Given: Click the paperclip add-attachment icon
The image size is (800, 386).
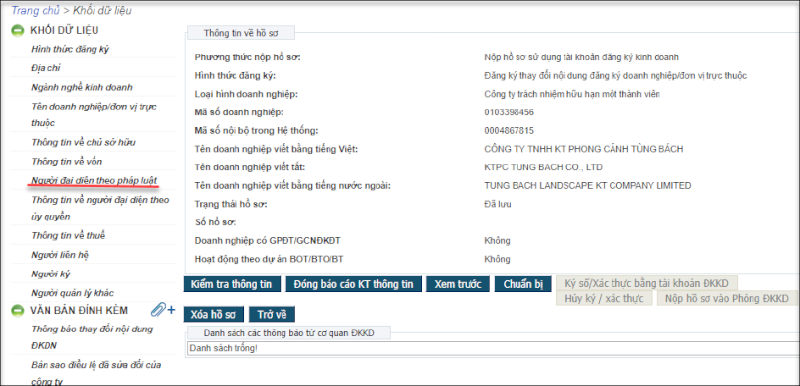Looking at the screenshot, I should tap(163, 310).
